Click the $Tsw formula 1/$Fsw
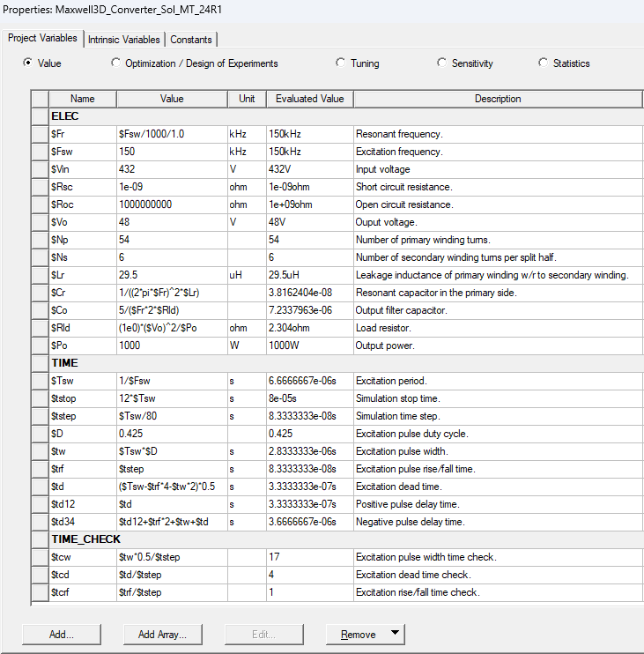Viewport: 644px width, 654px height. (172, 381)
